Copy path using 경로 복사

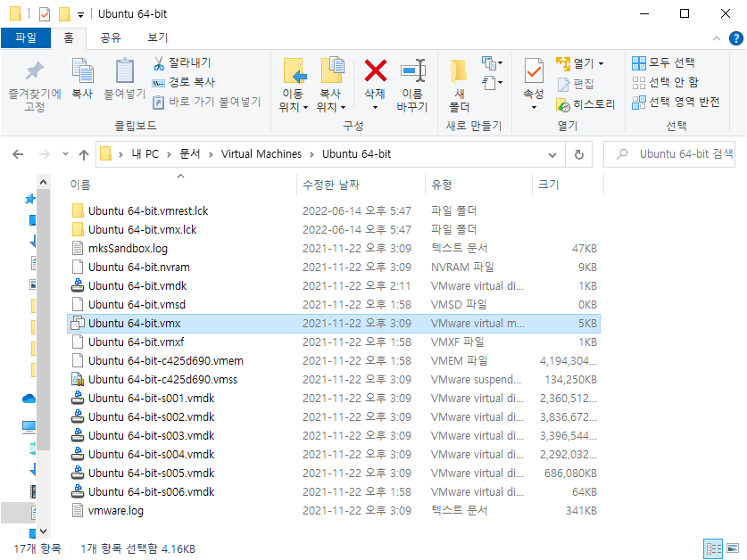pos(184,82)
